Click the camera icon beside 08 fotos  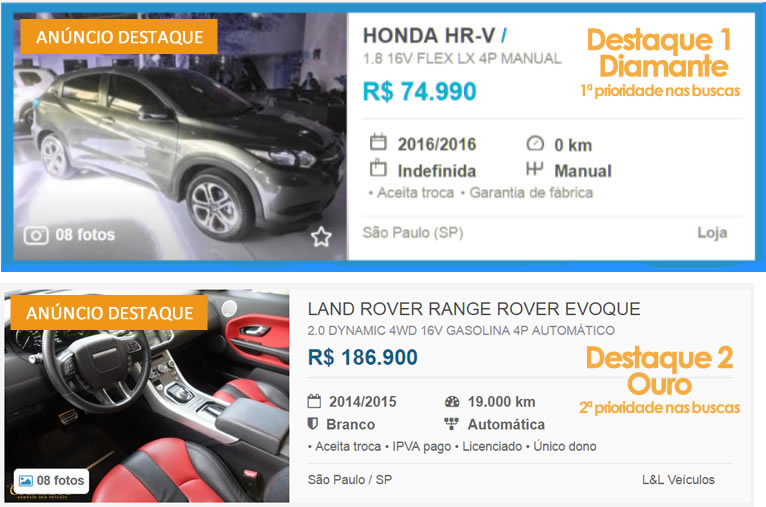point(36,235)
